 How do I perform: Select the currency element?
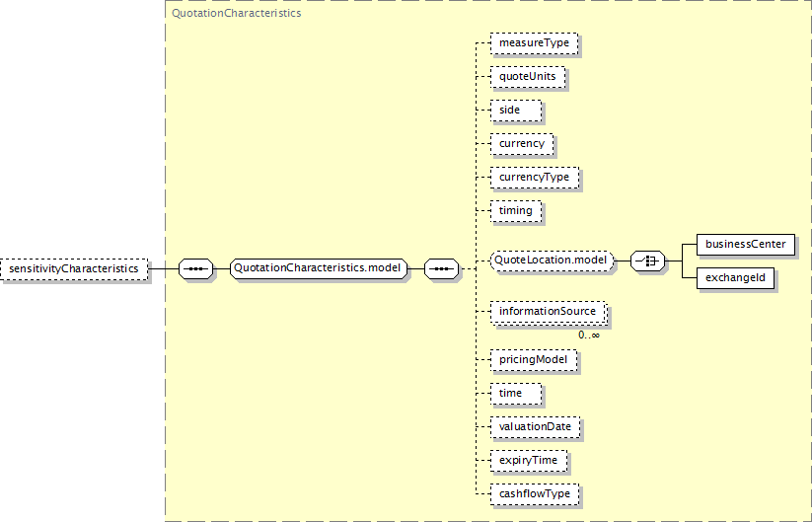(x=522, y=143)
